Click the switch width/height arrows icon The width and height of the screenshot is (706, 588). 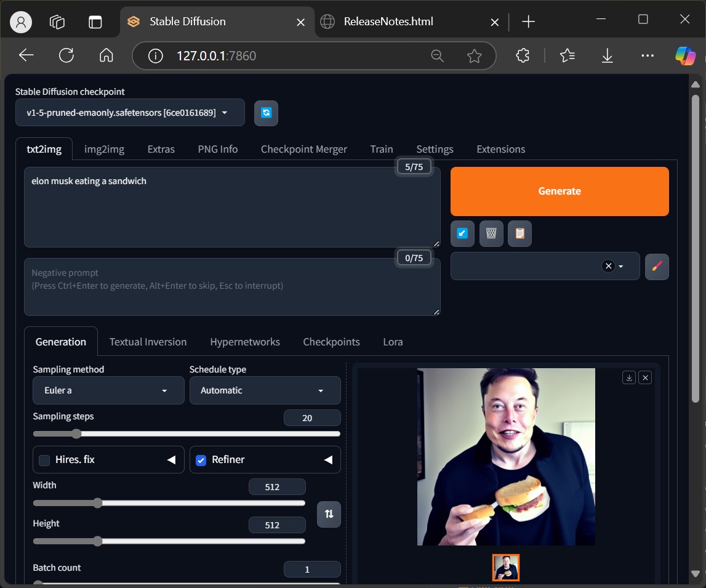[329, 513]
